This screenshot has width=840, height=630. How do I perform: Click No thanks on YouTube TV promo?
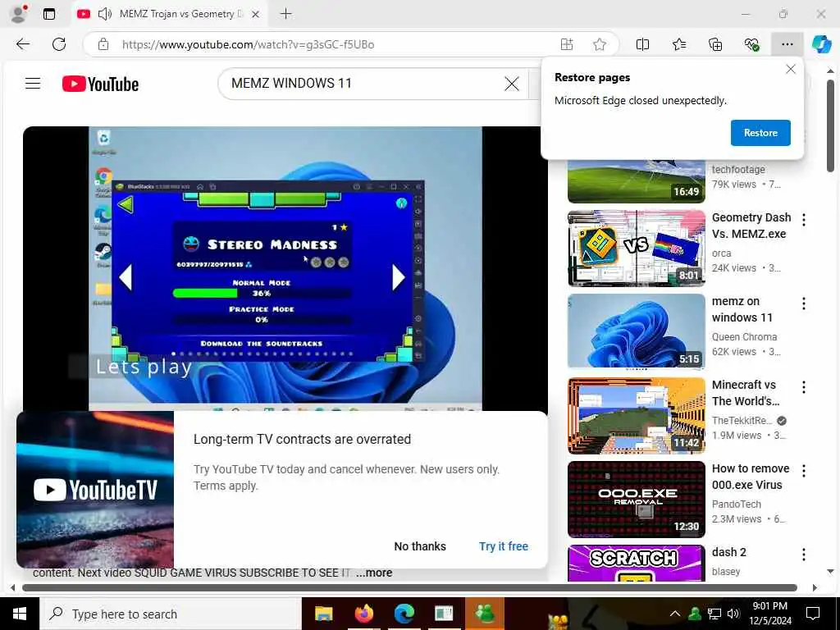pos(420,546)
